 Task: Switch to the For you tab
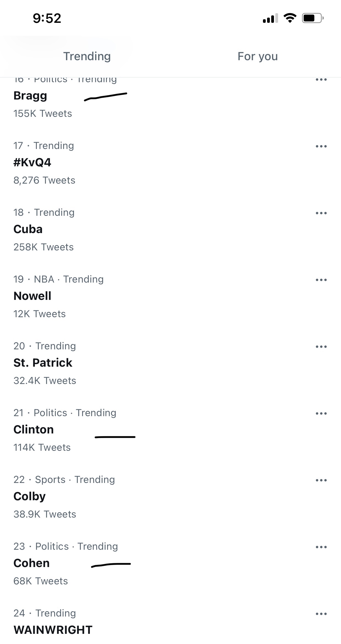point(258,56)
